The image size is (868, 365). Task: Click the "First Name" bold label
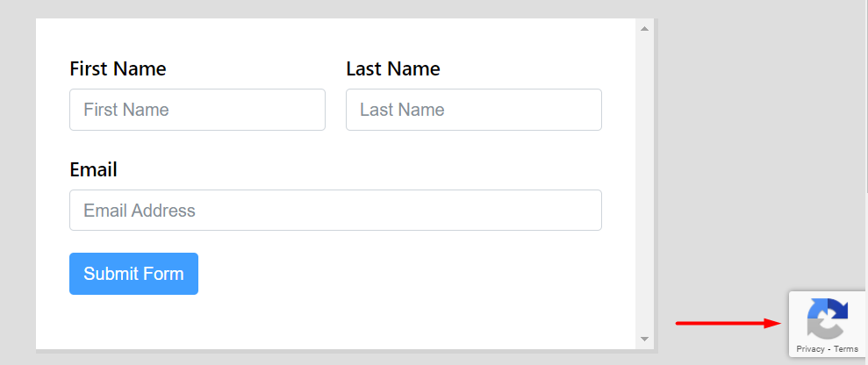click(x=118, y=68)
